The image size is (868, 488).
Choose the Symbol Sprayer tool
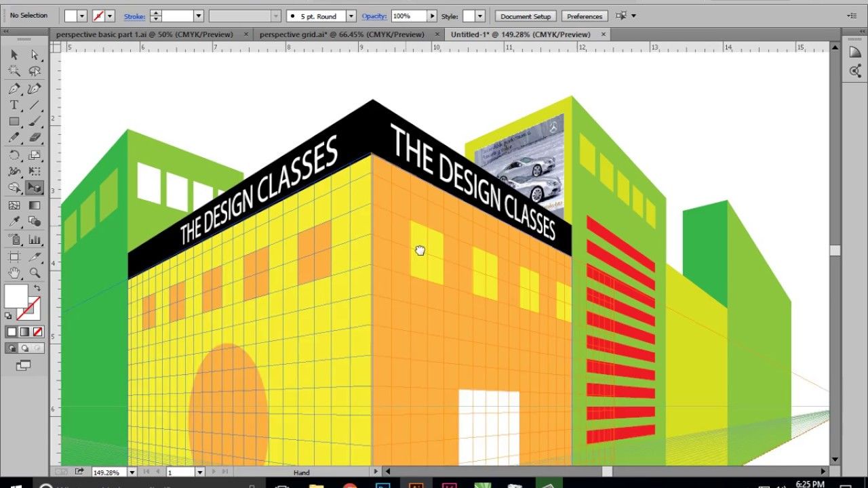click(x=14, y=239)
